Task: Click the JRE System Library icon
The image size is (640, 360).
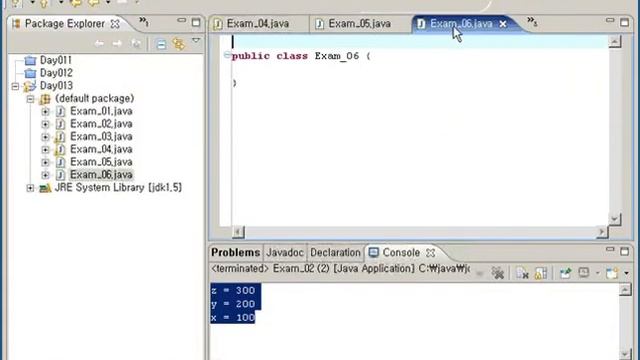Action: pos(45,188)
